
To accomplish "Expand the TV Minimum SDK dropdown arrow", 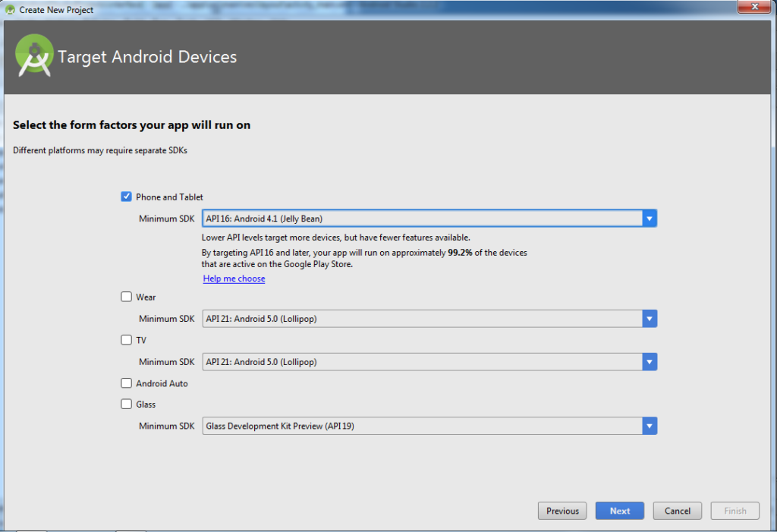I will point(650,362).
